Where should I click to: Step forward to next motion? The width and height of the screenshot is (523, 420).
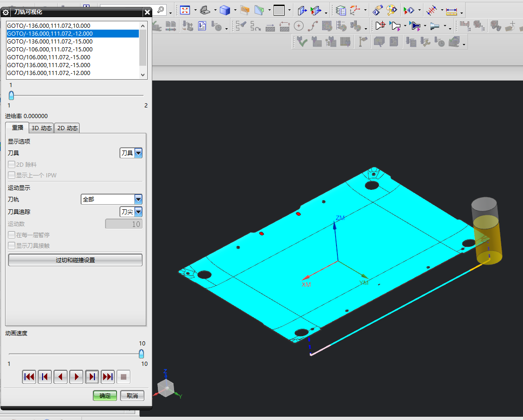92,377
